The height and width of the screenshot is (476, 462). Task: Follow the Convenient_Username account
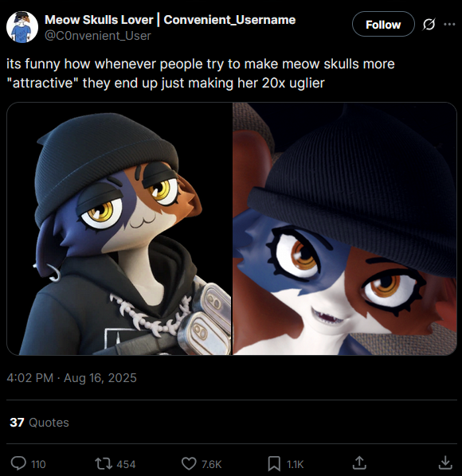[383, 25]
